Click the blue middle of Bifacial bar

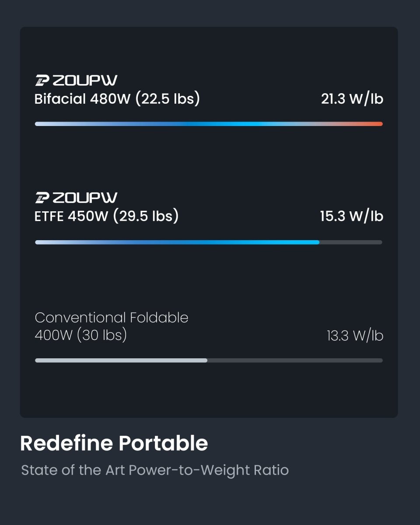(227, 124)
